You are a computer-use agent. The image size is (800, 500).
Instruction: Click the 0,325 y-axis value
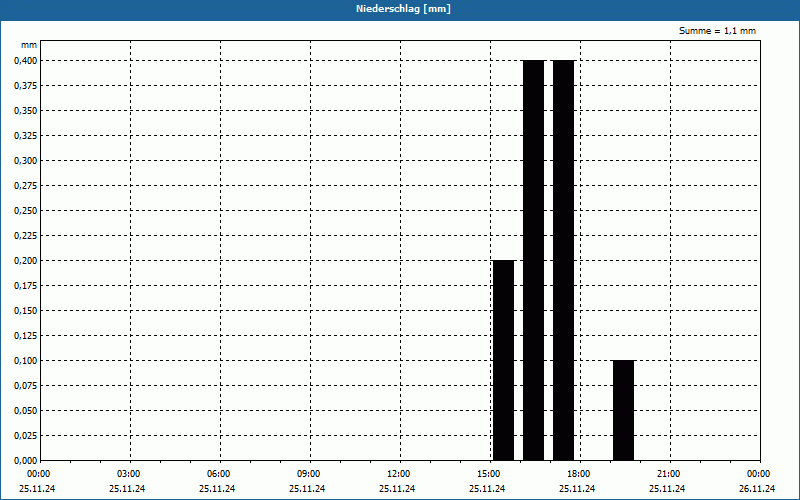(26, 136)
